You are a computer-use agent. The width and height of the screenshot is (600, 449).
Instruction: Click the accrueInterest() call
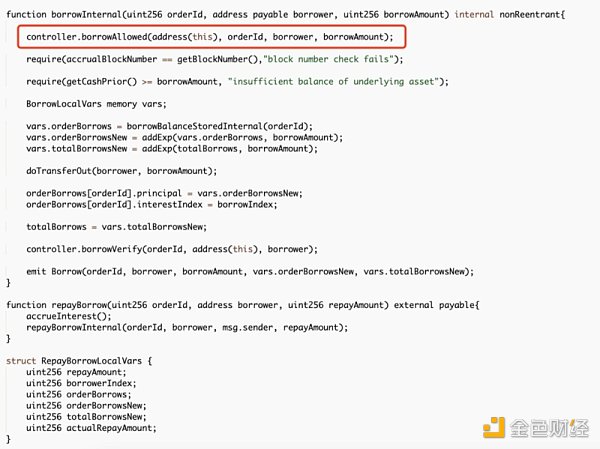click(x=71, y=315)
